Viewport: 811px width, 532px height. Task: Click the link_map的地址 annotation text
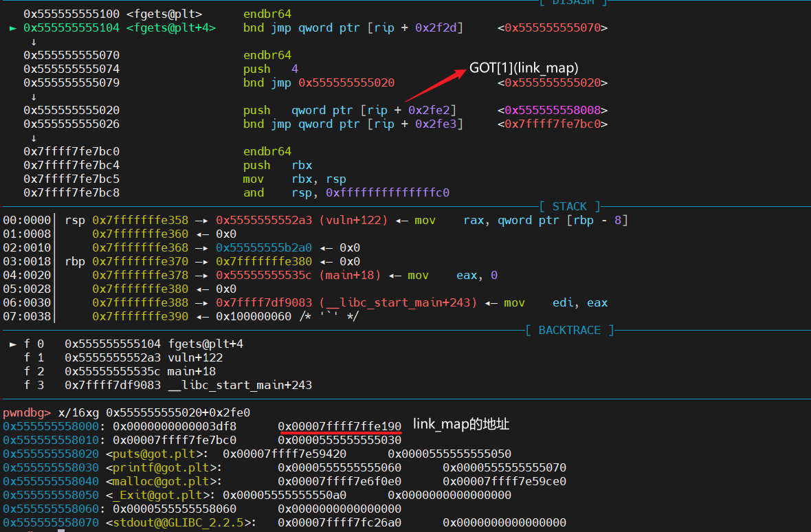(x=461, y=424)
